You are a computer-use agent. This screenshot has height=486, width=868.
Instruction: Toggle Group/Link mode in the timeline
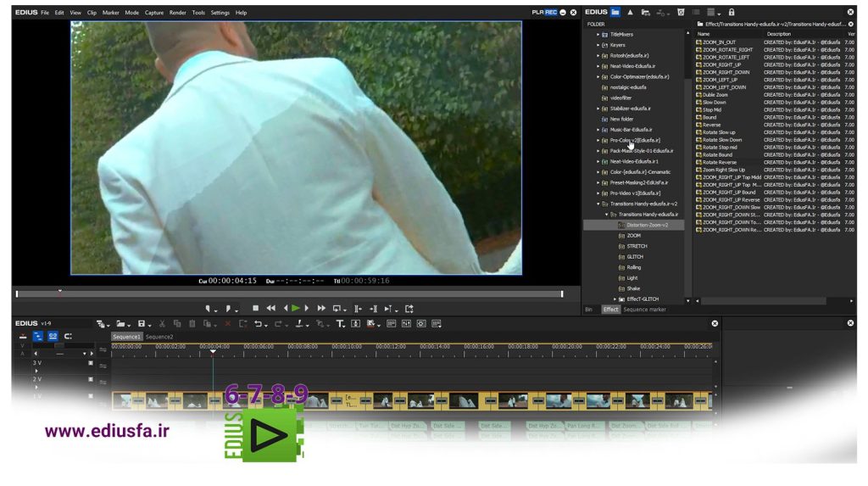tap(53, 337)
